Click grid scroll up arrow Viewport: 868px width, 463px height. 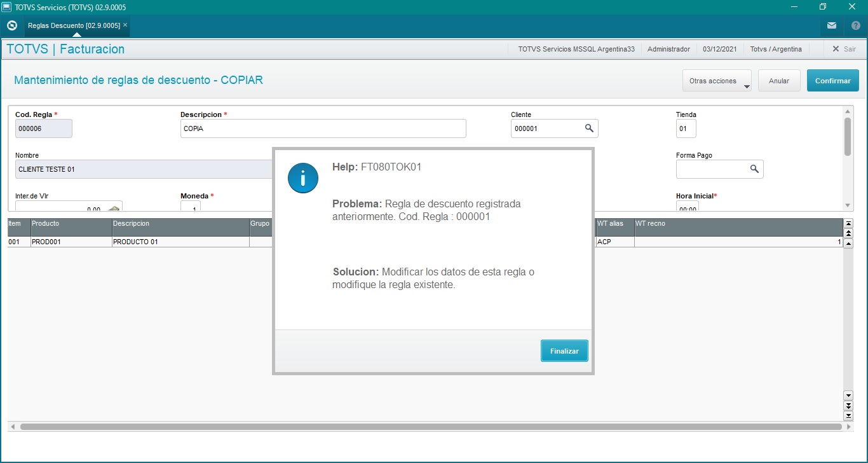[848, 244]
